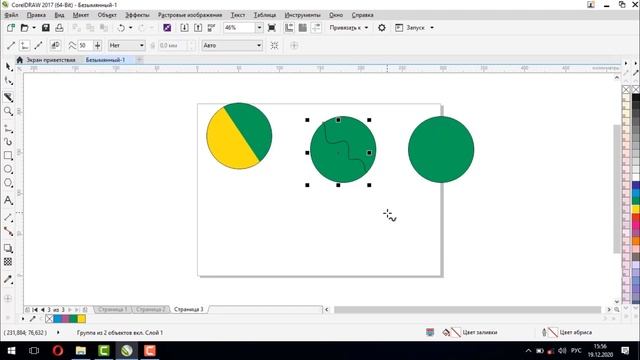The image size is (640, 360).
Task: Click the purple search content icon
Action: click(167, 28)
